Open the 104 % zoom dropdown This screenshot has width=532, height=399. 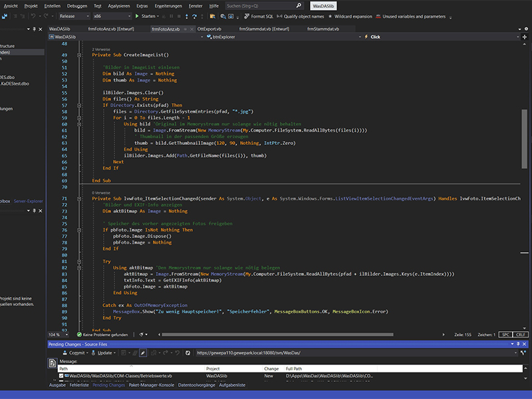click(58, 334)
